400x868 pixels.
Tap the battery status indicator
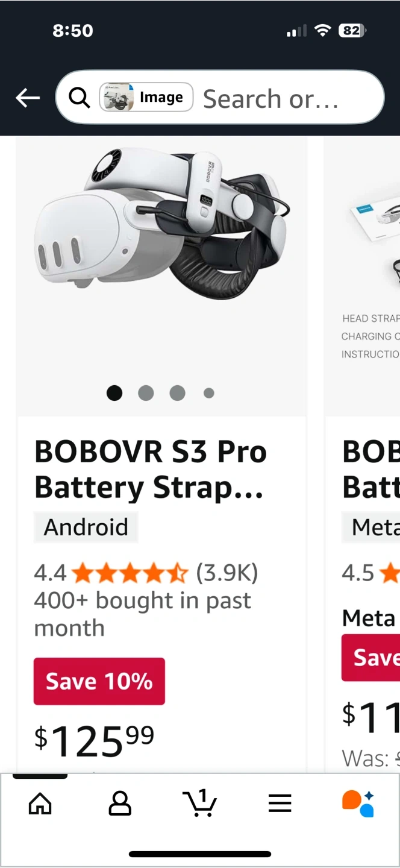click(352, 31)
